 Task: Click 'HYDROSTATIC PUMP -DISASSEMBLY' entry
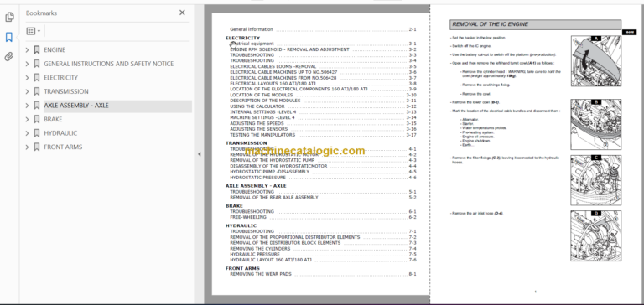pyautogui.click(x=269, y=172)
